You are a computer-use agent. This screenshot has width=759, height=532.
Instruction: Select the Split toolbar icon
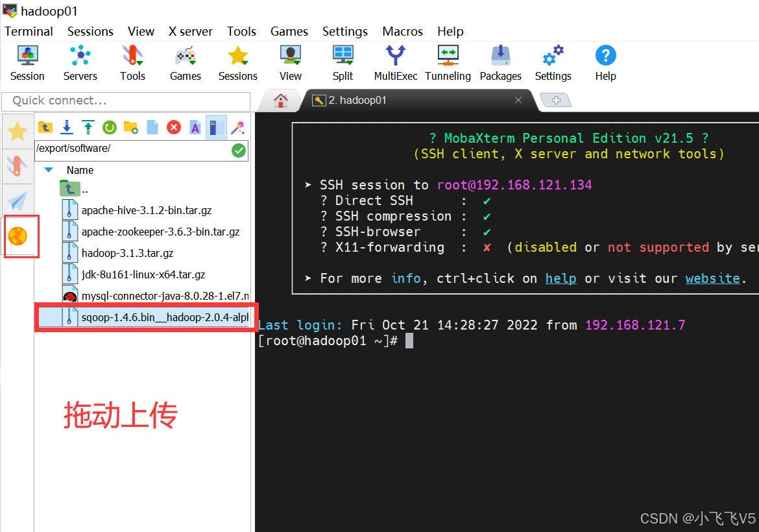tap(343, 64)
